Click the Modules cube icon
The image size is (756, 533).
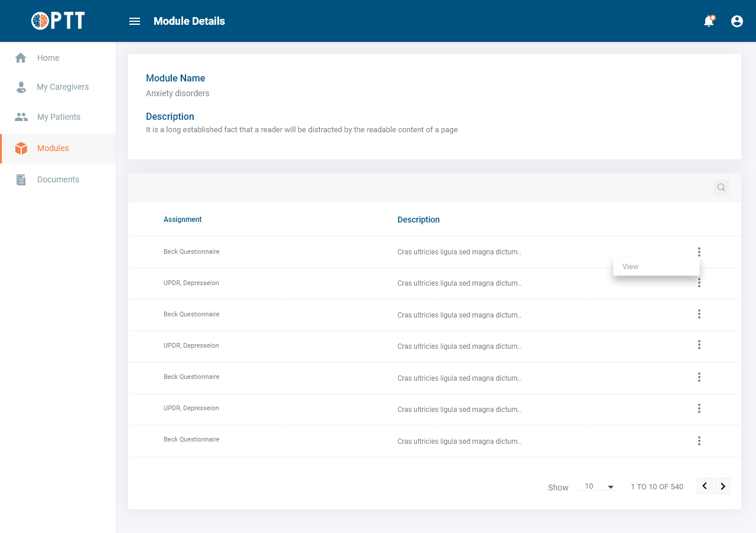click(x=21, y=148)
